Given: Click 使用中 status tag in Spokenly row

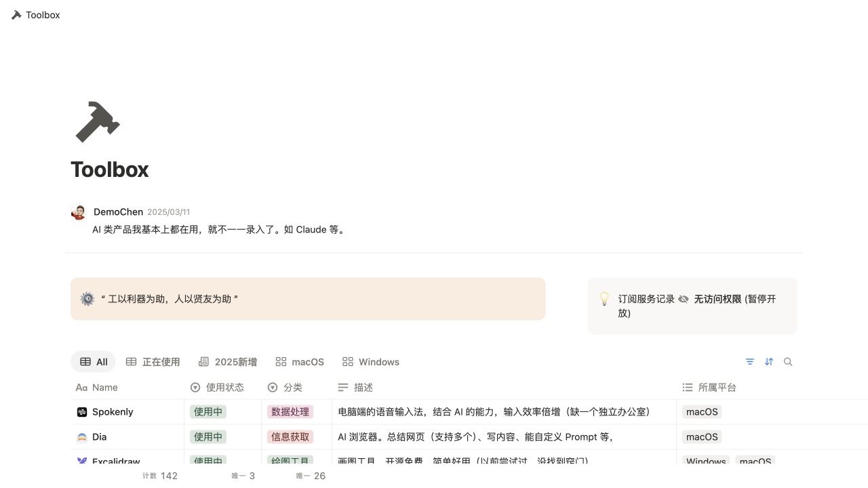Looking at the screenshot, I should click(208, 412).
